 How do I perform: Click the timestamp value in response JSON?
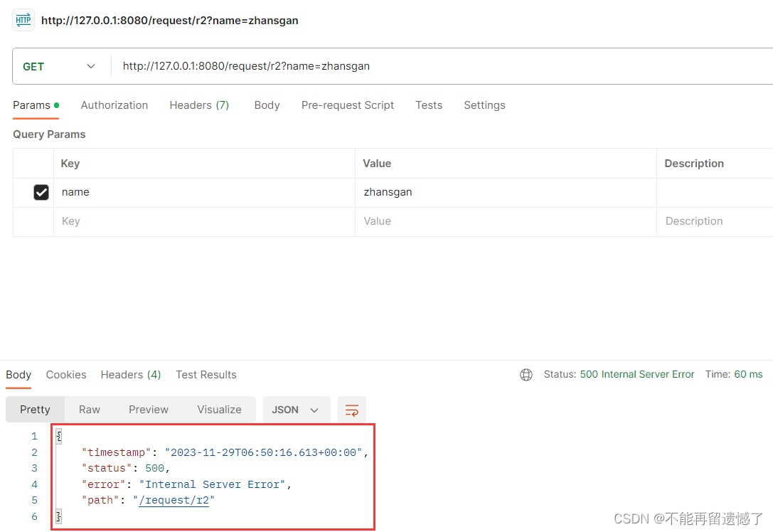point(264,452)
